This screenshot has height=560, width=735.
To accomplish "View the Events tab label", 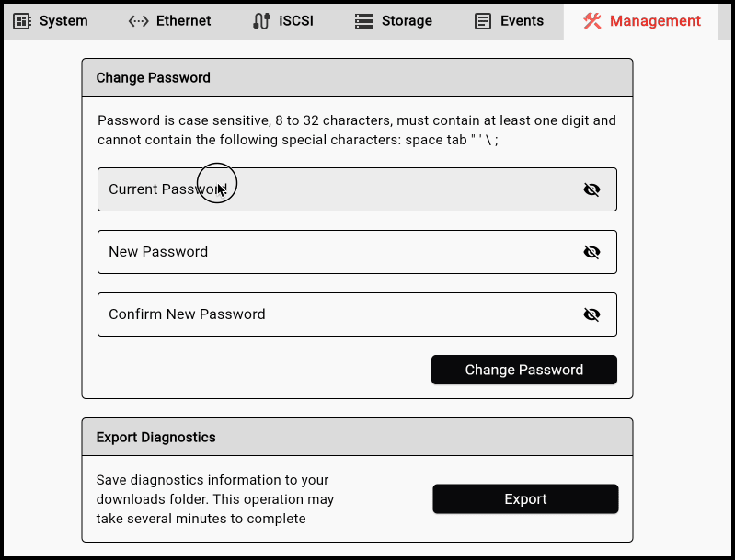I will coord(522,20).
